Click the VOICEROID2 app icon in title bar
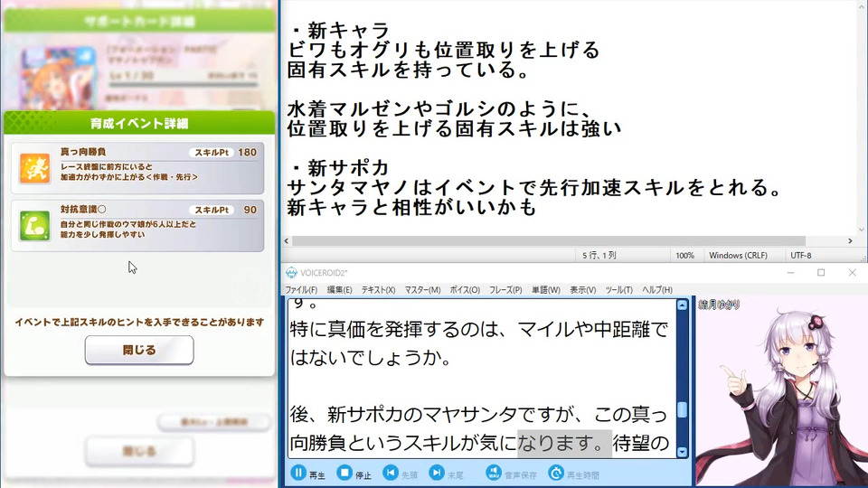 (x=291, y=273)
